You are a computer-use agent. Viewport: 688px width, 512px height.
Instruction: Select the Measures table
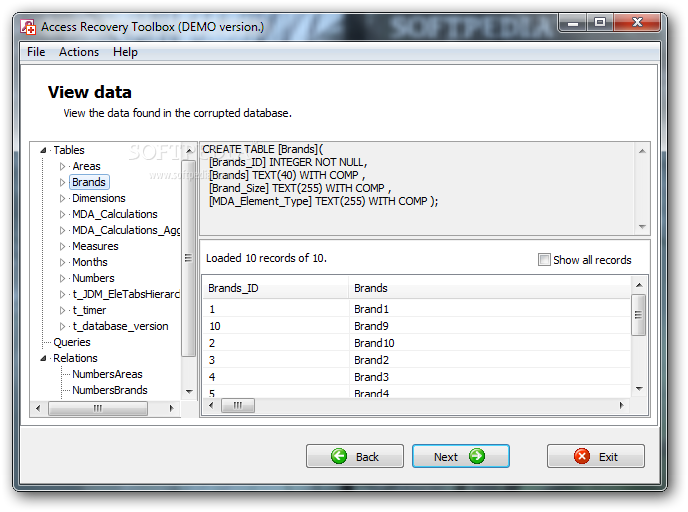(95, 246)
